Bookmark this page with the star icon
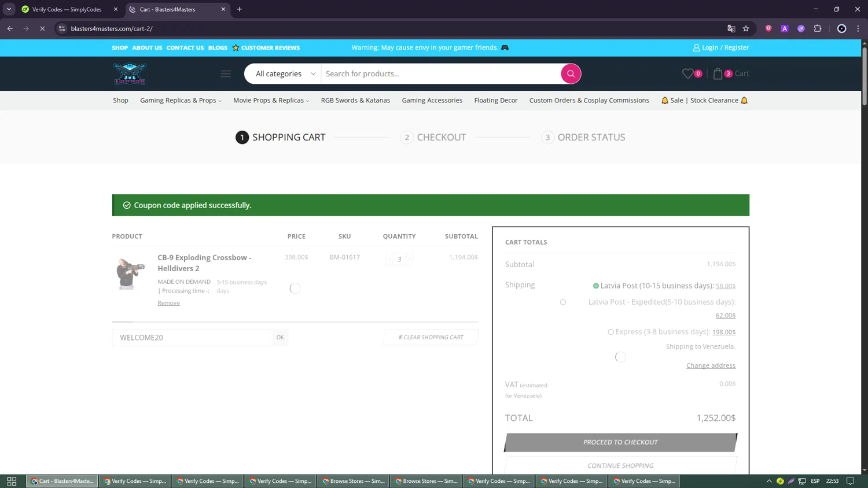This screenshot has height=488, width=868. [x=746, y=28]
